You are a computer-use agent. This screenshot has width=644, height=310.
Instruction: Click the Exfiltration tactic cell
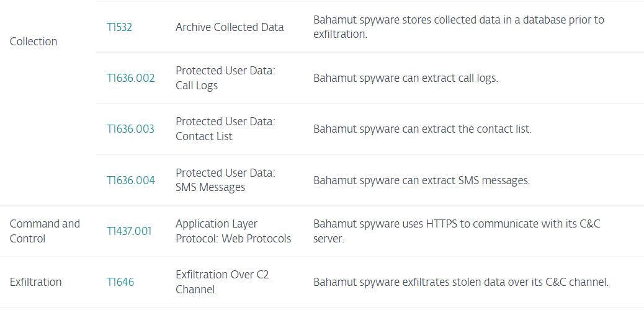coord(35,282)
